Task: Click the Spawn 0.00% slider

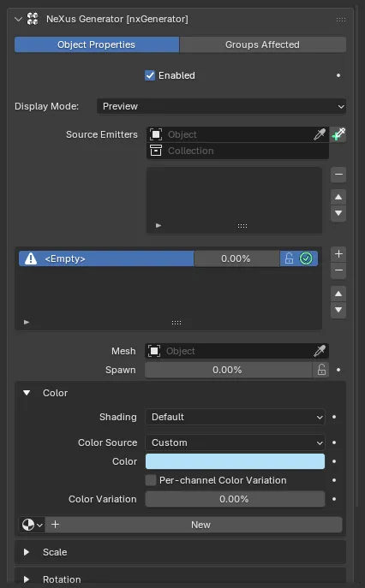Action: [x=228, y=370]
